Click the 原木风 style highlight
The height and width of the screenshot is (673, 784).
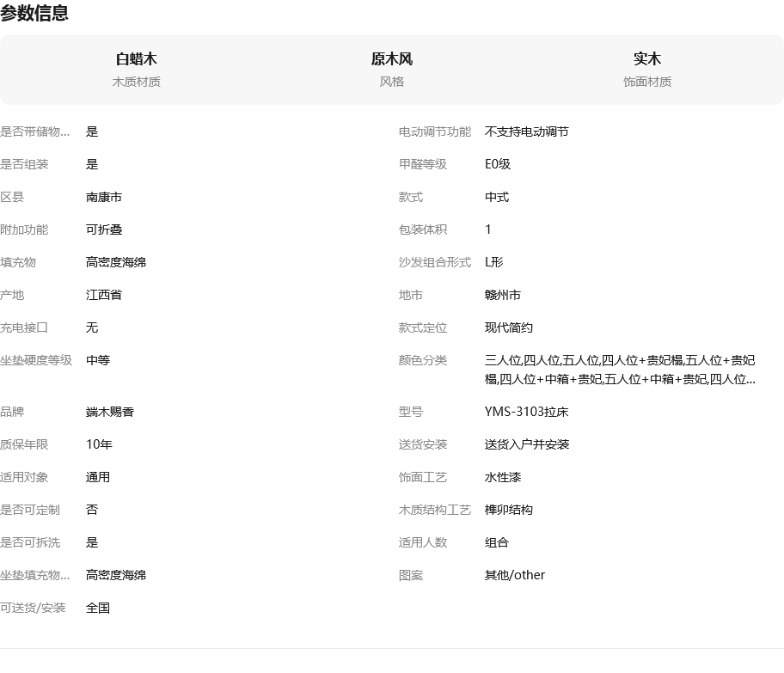[391, 59]
